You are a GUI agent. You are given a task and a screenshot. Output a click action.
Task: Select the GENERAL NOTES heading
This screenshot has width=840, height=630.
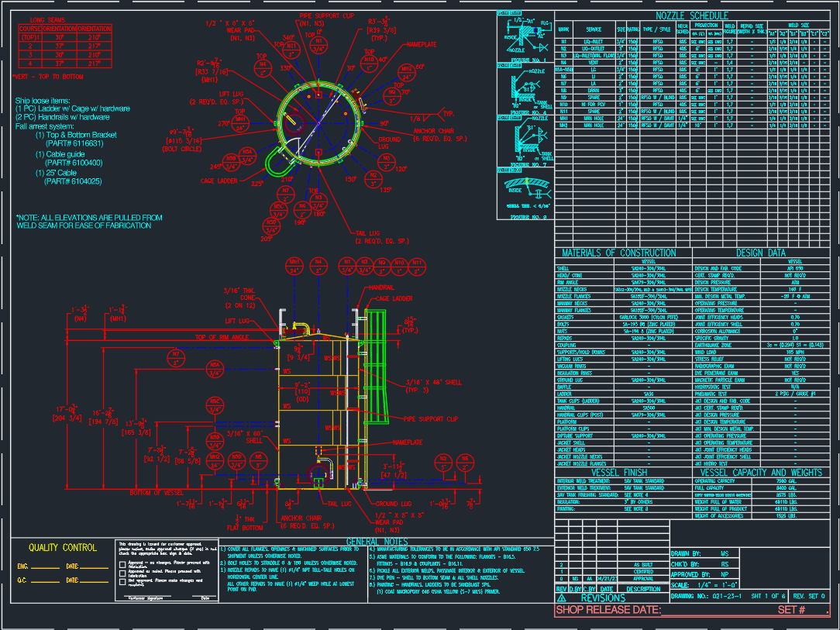coord(377,542)
